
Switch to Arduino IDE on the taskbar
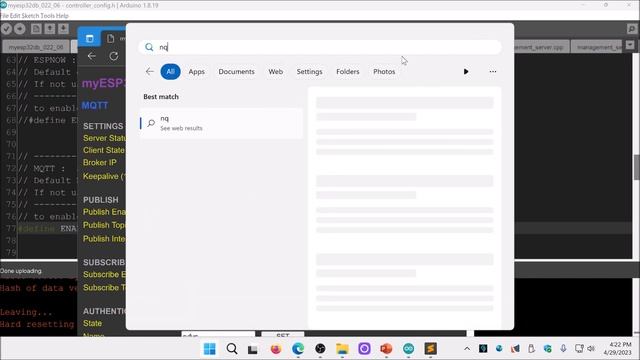pyautogui.click(x=408, y=349)
